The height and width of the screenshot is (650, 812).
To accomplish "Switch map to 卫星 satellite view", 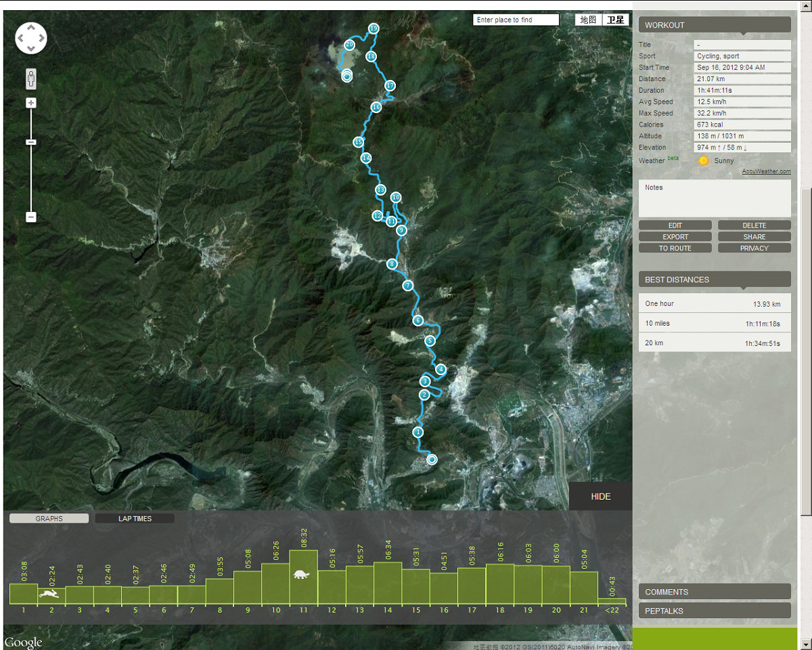I will click(615, 20).
